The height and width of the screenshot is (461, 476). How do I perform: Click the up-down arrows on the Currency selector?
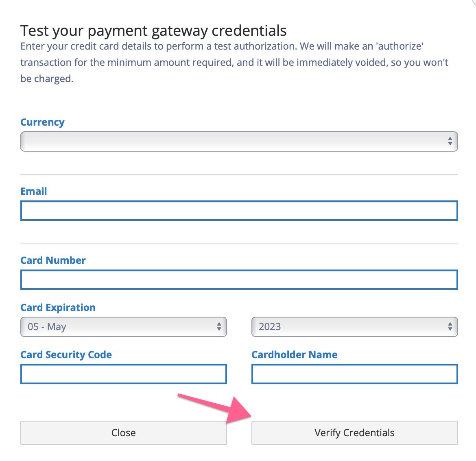(x=450, y=141)
